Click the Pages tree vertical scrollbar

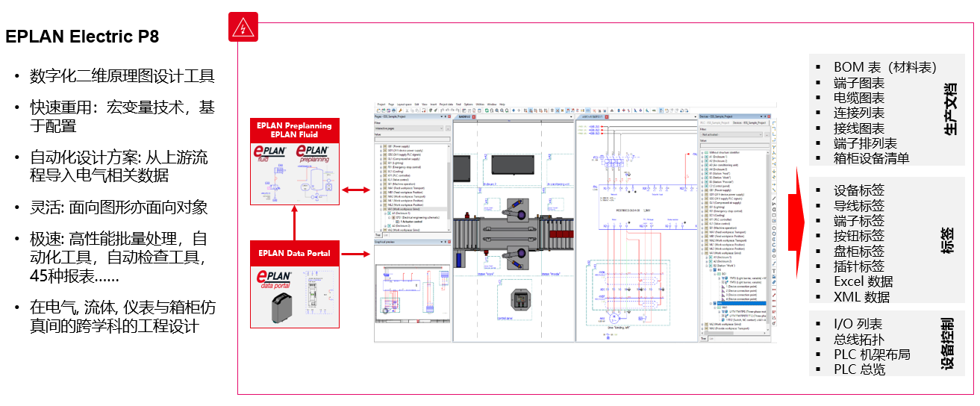tap(449, 189)
